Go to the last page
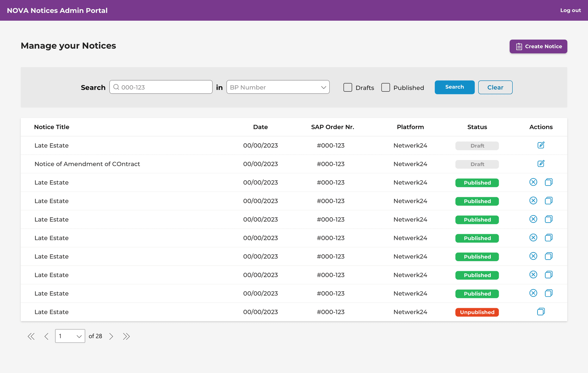 coord(126,336)
